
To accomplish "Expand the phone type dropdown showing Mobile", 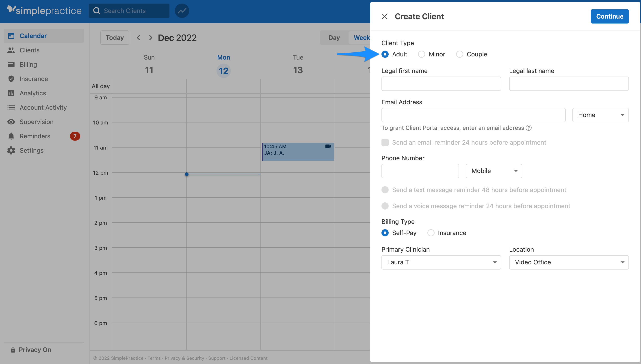I will tap(494, 171).
